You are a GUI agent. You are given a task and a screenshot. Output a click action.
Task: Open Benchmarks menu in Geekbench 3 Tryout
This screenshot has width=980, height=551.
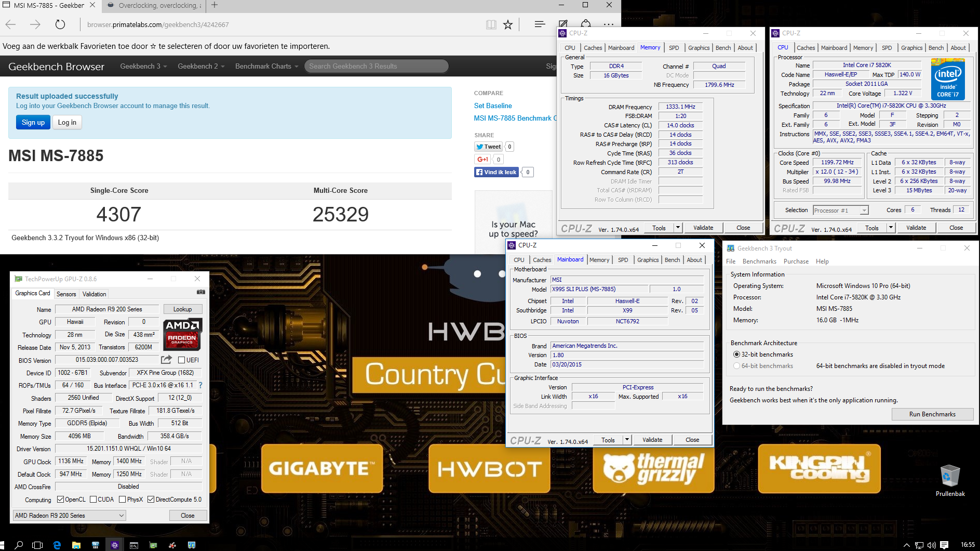pyautogui.click(x=759, y=261)
